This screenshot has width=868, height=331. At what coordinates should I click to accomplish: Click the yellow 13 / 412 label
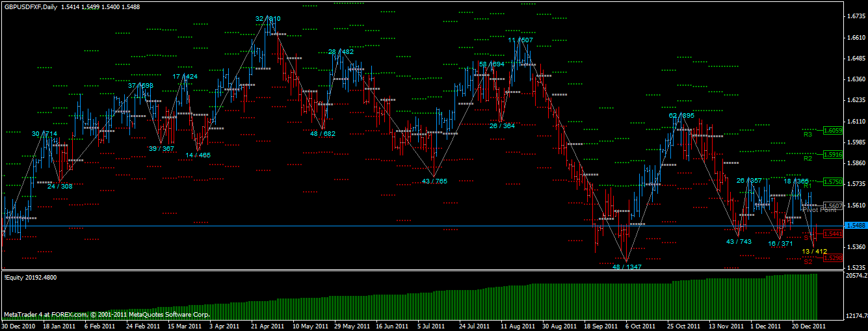[x=814, y=251]
